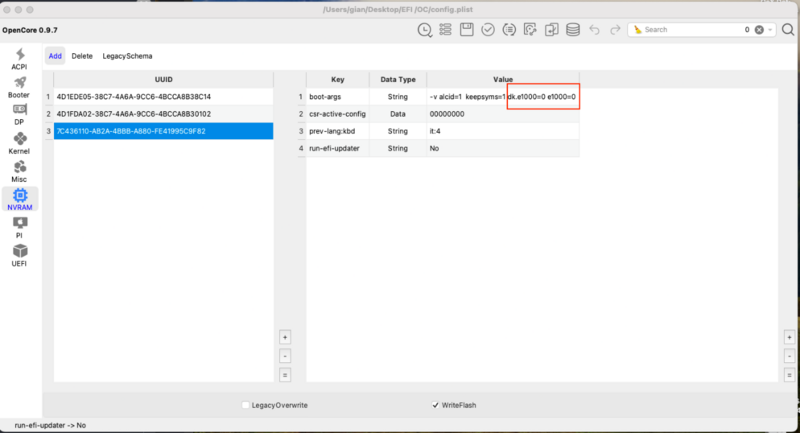This screenshot has width=800, height=433.
Task: Switch to the Delete tab
Action: [82, 56]
